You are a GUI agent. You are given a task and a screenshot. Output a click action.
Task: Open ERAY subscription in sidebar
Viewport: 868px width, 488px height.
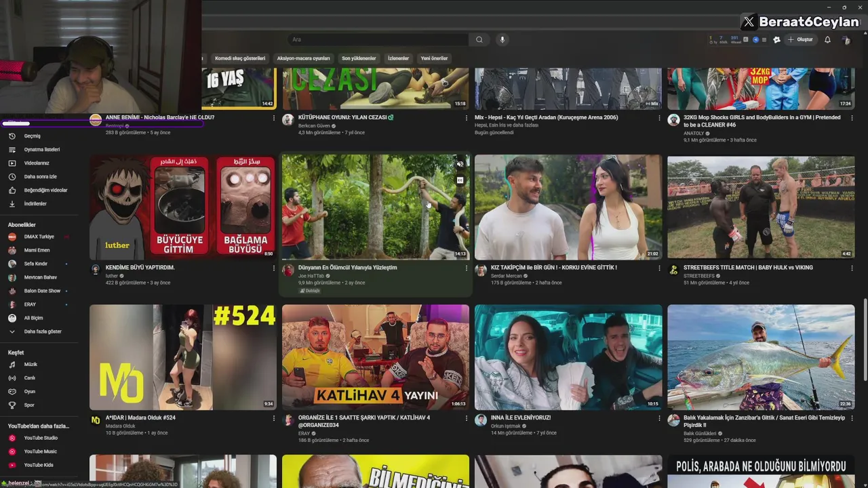pos(31,304)
